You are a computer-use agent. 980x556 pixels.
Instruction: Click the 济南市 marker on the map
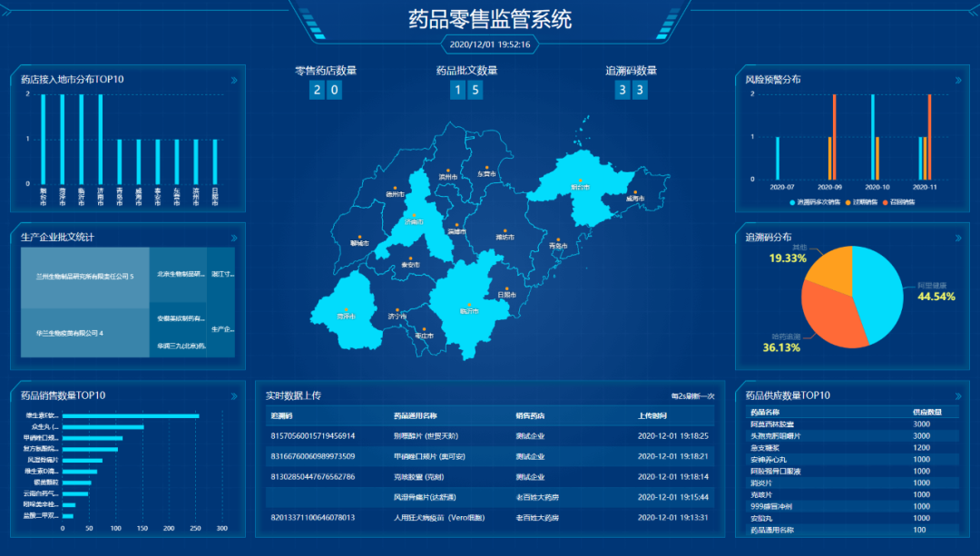coord(415,218)
